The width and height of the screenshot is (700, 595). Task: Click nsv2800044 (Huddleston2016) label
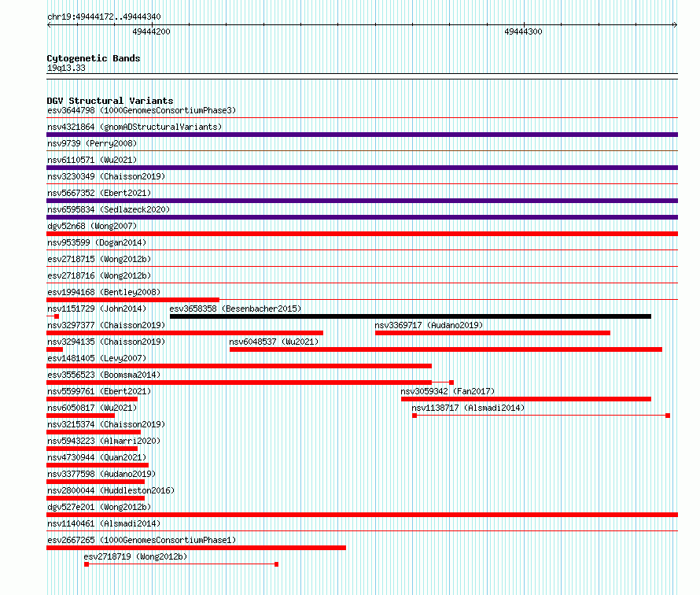111,490
